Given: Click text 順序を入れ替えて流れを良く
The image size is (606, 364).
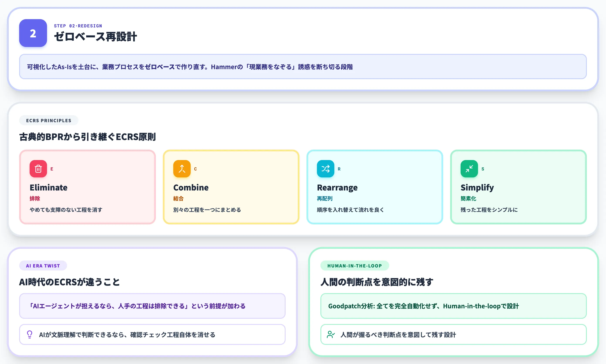Looking at the screenshot, I should coord(350,210).
